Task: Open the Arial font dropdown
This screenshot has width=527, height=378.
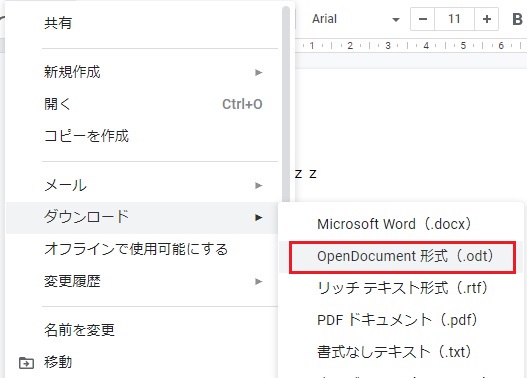Action: pos(355,19)
